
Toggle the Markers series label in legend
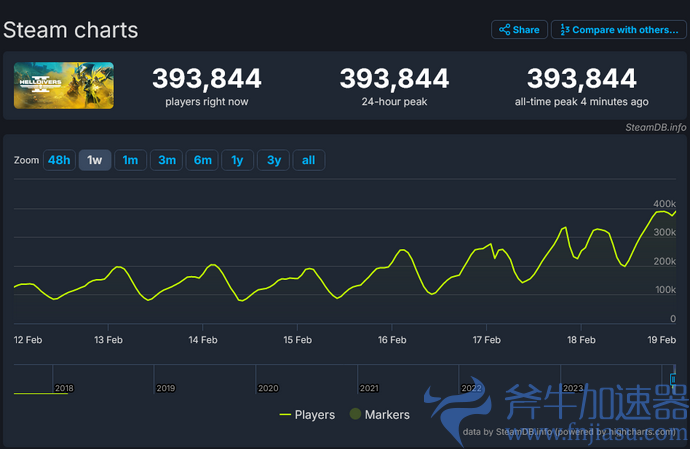pyautogui.click(x=387, y=414)
